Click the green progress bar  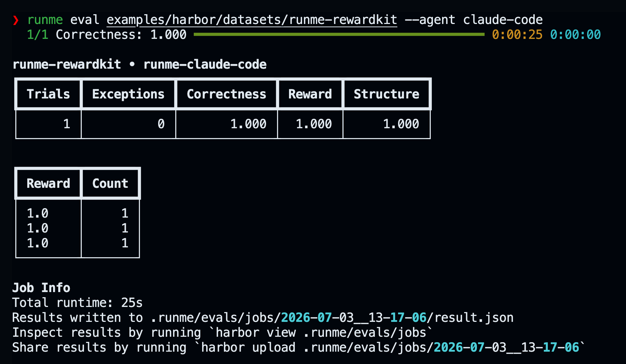click(x=339, y=35)
